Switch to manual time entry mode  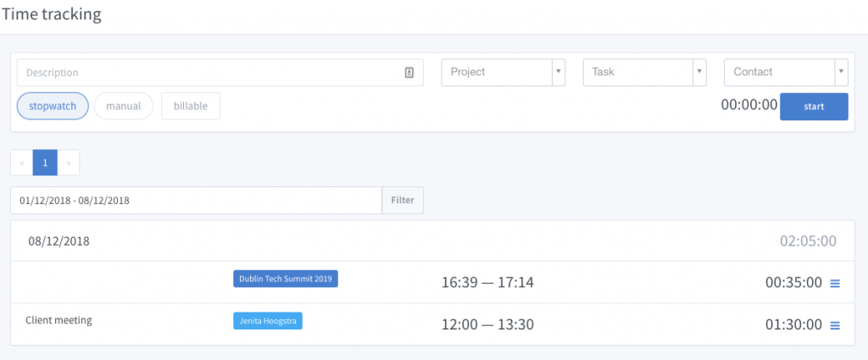(124, 106)
